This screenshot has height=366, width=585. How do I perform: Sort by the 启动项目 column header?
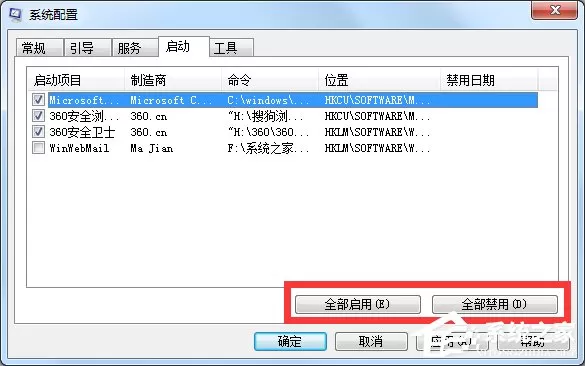pyautogui.click(x=76, y=80)
